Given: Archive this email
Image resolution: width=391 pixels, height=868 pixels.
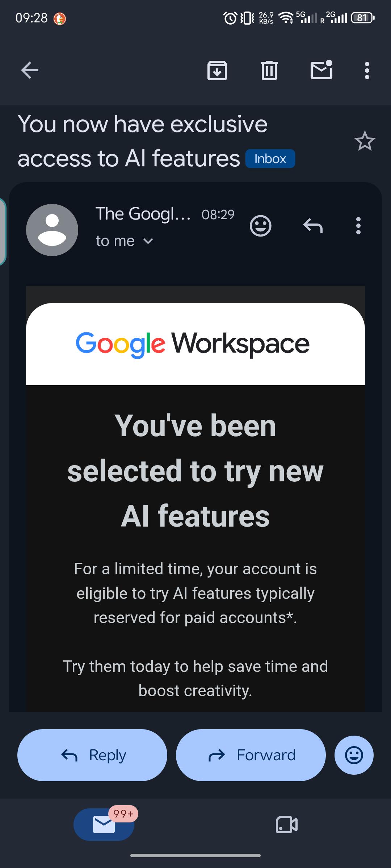Looking at the screenshot, I should click(217, 70).
